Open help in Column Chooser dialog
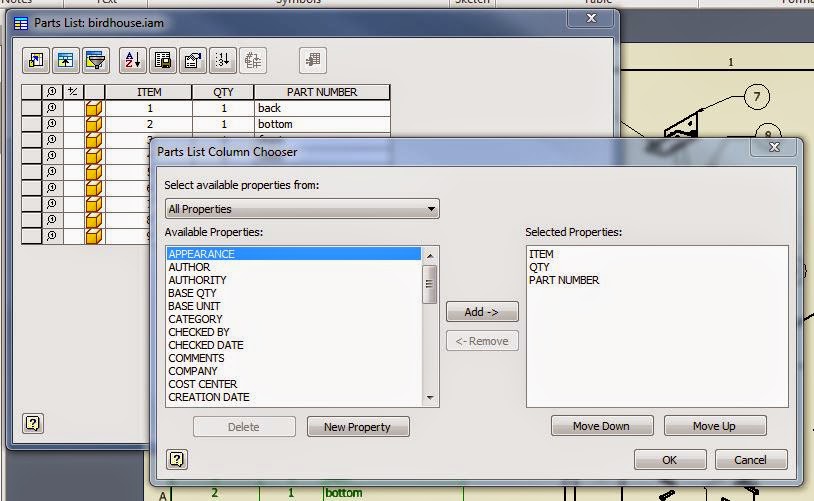The width and height of the screenshot is (814, 501). pos(177,459)
